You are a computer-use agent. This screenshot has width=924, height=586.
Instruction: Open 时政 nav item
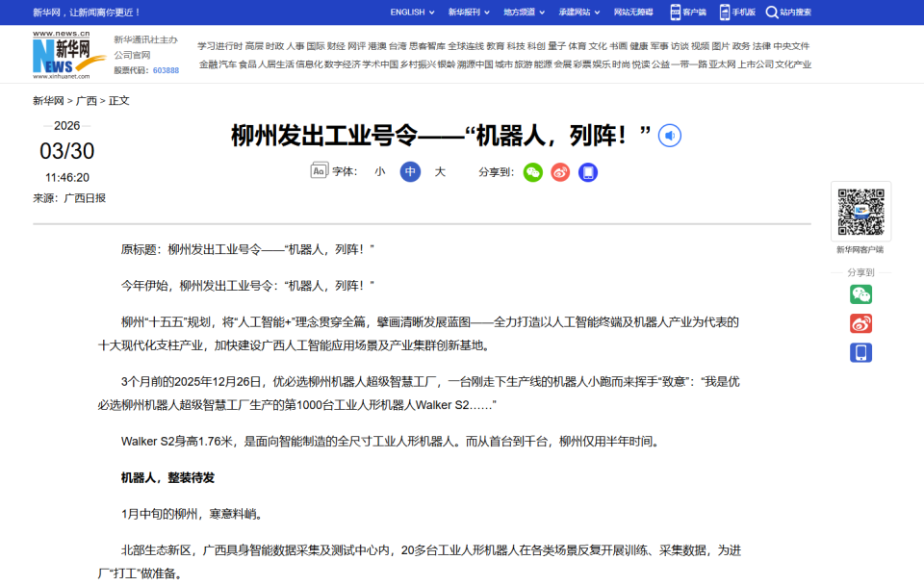click(x=274, y=46)
